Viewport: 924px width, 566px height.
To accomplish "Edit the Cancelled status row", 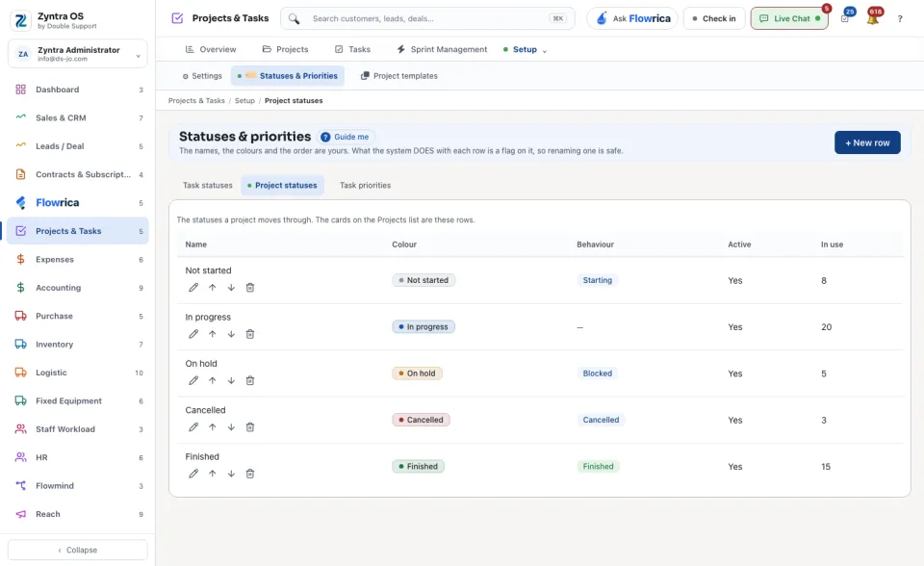I will [193, 427].
